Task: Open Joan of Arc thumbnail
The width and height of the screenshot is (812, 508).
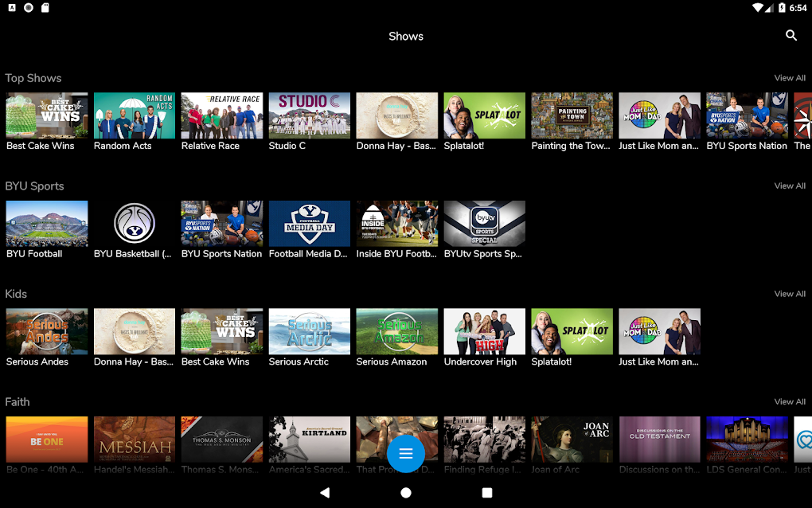Action: click(x=572, y=440)
